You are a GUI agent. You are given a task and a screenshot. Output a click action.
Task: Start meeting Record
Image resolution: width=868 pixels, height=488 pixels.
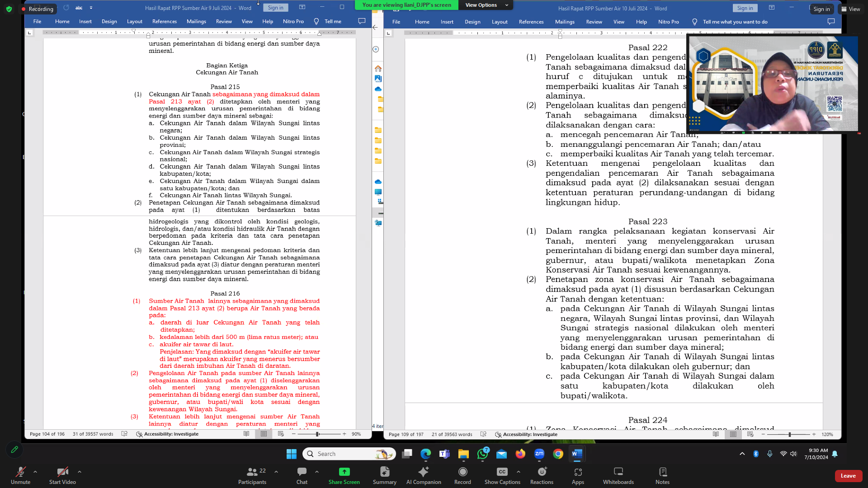[x=462, y=475]
